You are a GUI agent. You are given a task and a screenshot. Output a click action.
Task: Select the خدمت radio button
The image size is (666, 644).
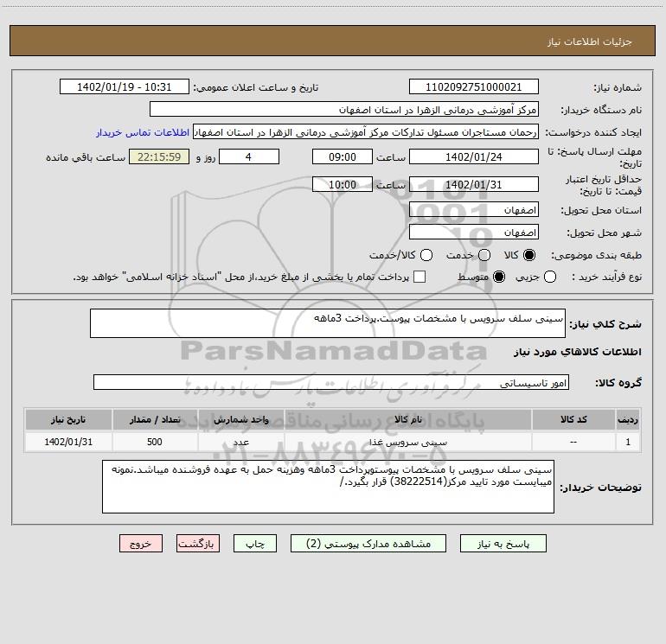point(484,255)
